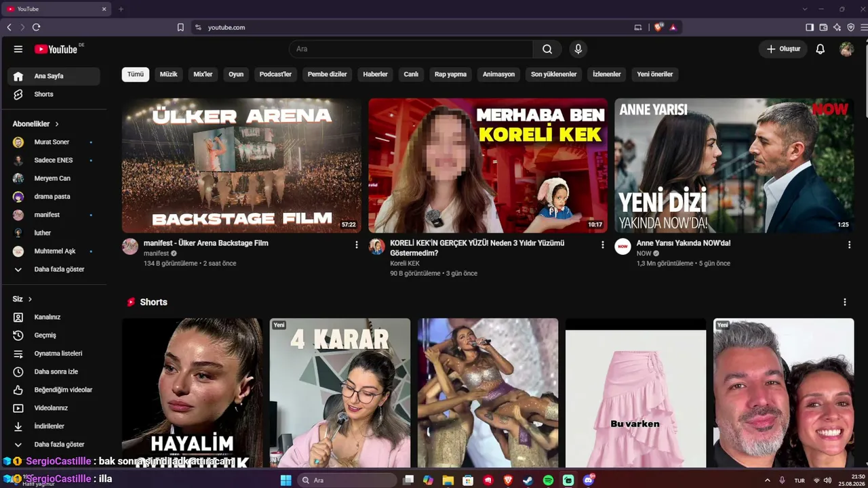Image resolution: width=868 pixels, height=488 pixels.
Task: Open Beğendiğim videolar list
Action: point(54,390)
